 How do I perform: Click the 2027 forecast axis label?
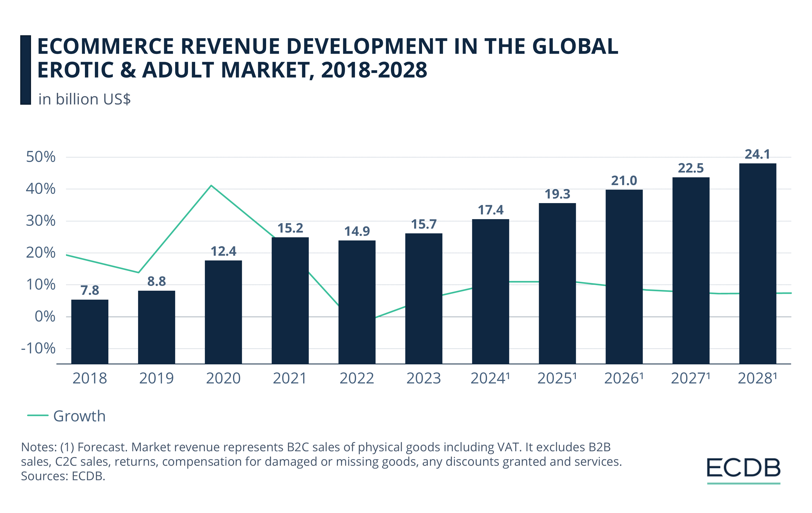coord(690,378)
